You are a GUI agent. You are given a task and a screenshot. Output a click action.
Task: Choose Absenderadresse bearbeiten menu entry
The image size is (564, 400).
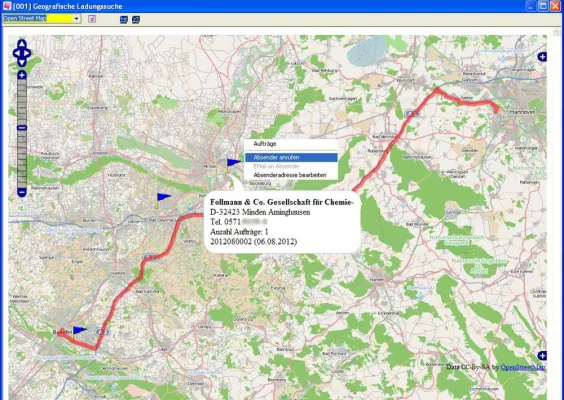click(291, 175)
